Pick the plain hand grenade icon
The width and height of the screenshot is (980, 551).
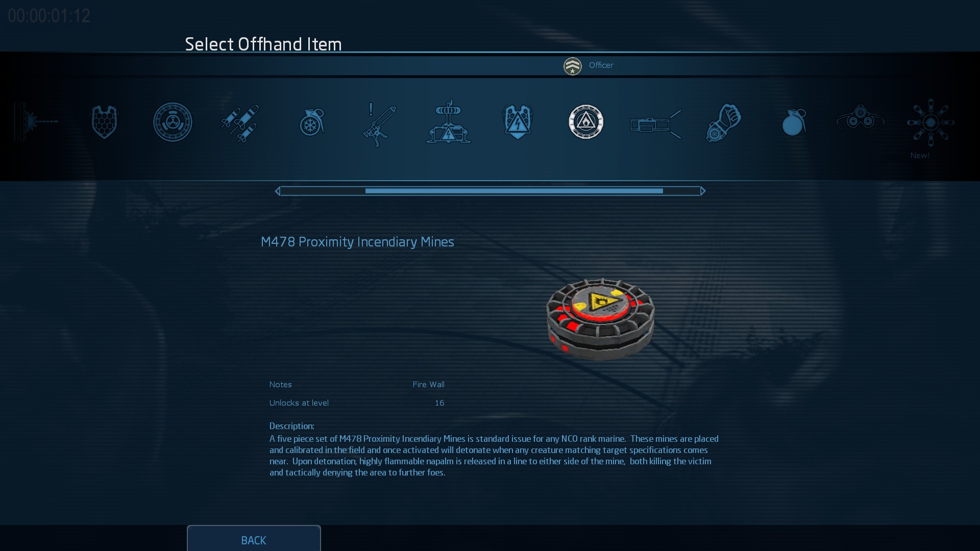tap(793, 122)
